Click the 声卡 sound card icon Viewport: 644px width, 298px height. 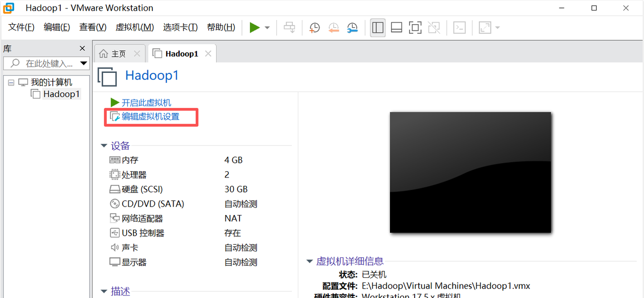tap(116, 247)
